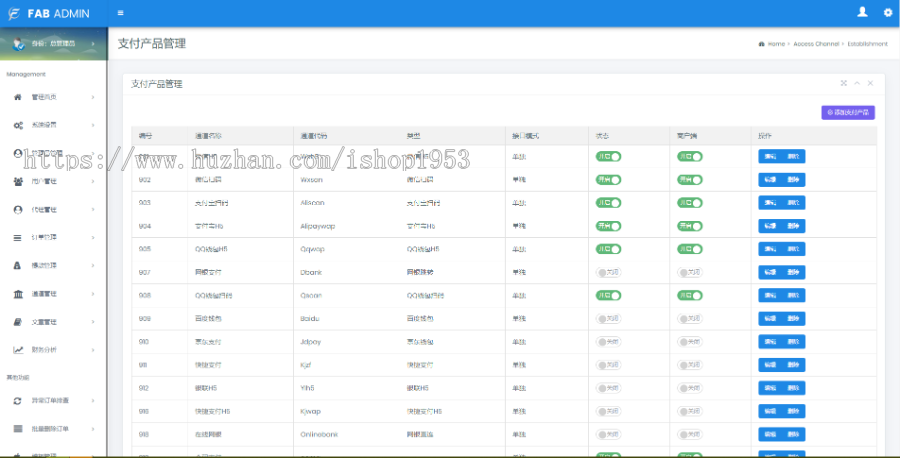
Task: Click the bank building icon for 通道管理
Action: (x=18, y=294)
